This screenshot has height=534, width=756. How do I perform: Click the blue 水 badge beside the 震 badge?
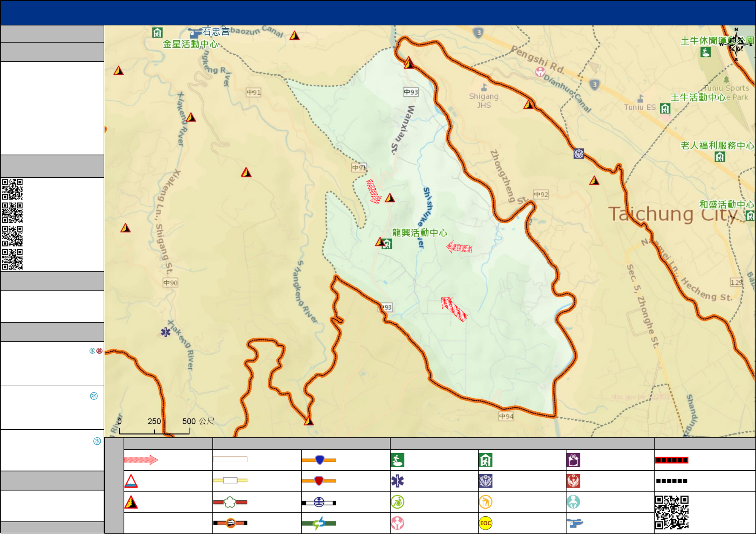pyautogui.click(x=92, y=351)
